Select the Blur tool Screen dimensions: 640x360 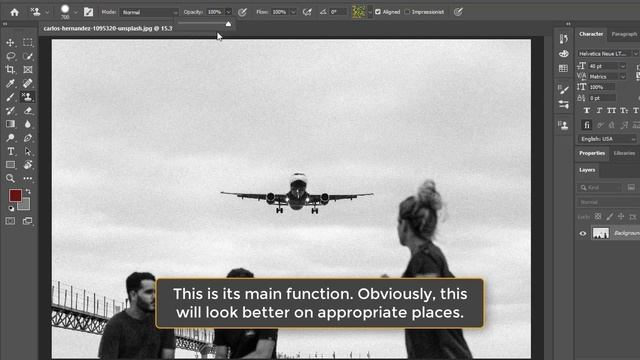tap(28, 124)
